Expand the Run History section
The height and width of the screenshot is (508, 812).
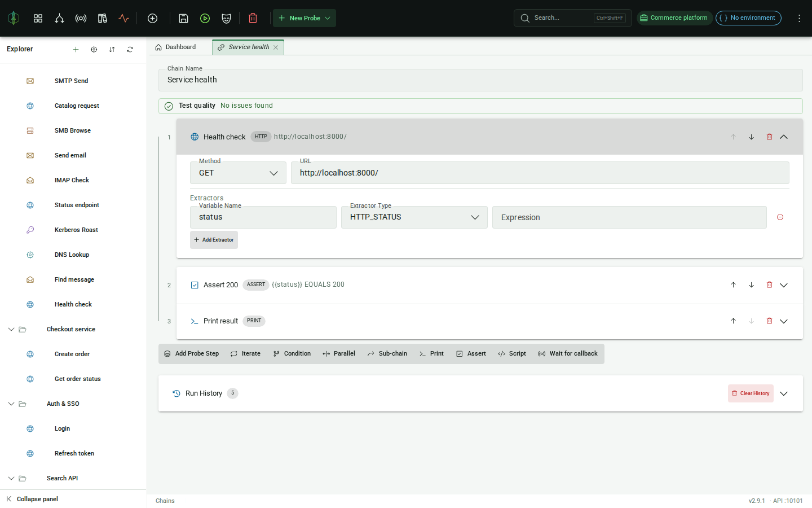coord(784,393)
